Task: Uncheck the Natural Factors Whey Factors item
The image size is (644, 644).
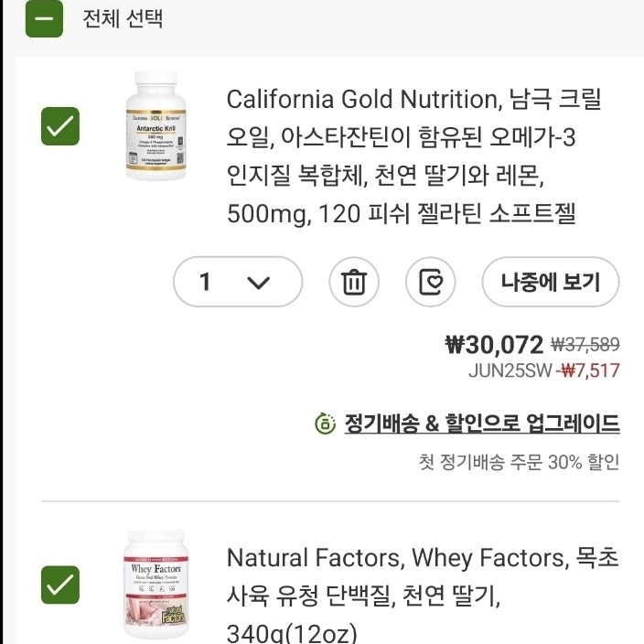Action: pyautogui.click(x=61, y=585)
